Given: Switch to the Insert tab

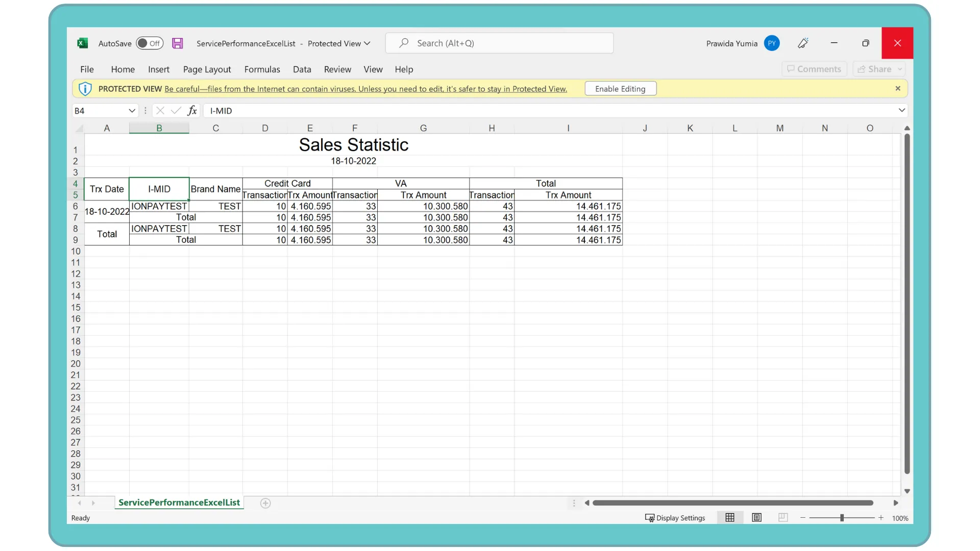Looking at the screenshot, I should coord(159,69).
